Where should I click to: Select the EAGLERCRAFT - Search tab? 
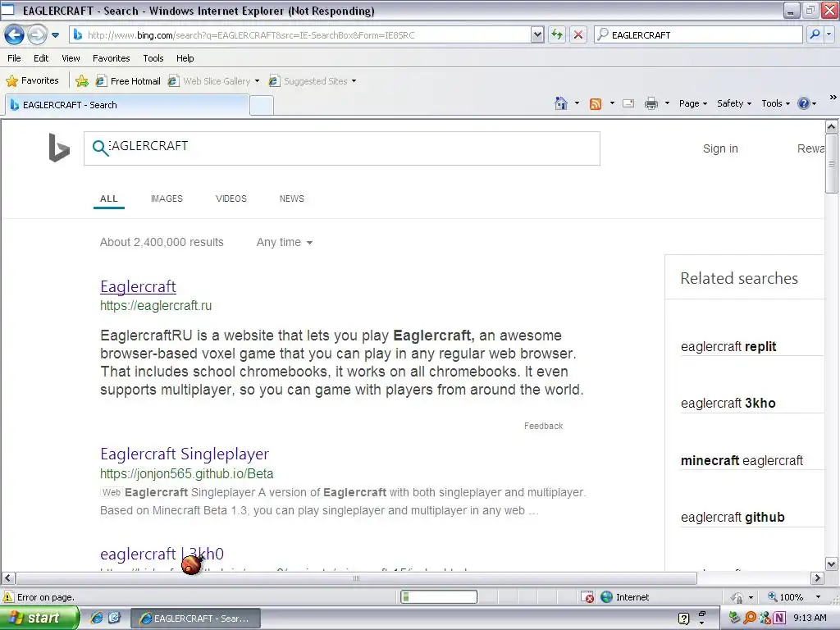(127, 105)
